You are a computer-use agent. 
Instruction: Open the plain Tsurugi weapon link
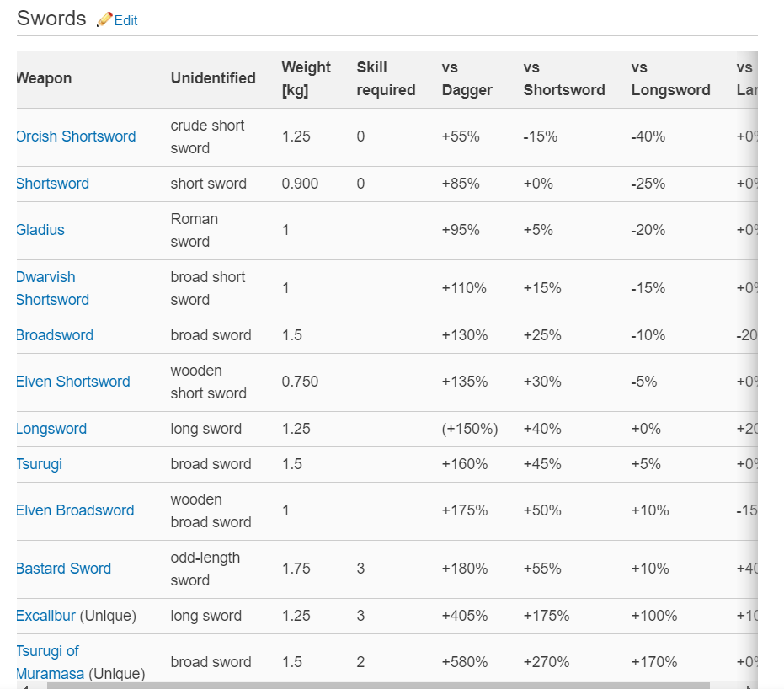click(x=39, y=464)
